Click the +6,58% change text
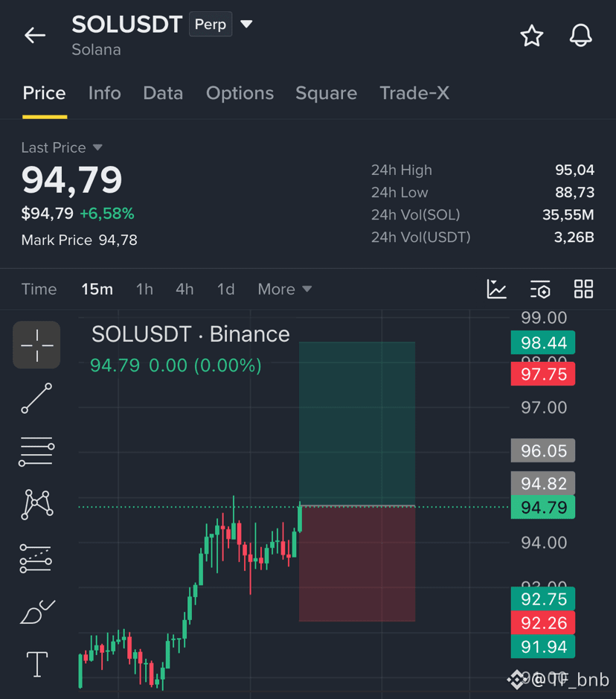The width and height of the screenshot is (616, 699). click(107, 214)
